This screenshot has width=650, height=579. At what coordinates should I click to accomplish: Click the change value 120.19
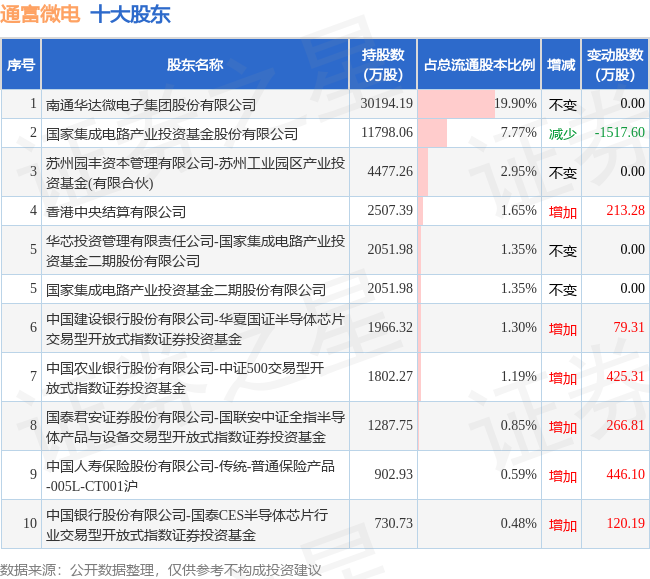[626, 523]
